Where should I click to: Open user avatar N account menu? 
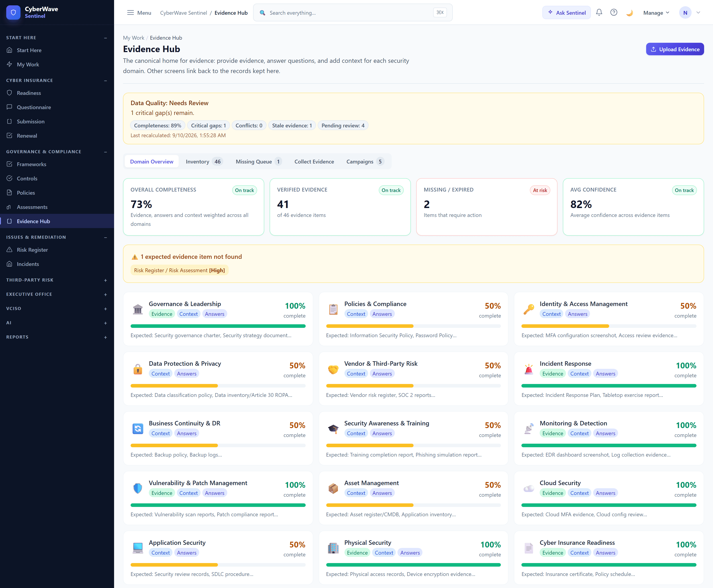pos(690,12)
